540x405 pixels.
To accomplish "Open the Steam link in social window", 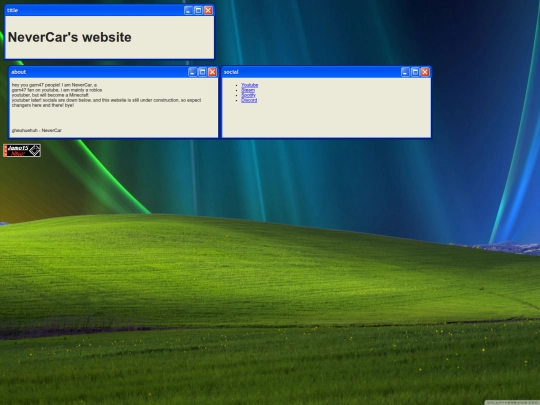I will tap(248, 90).
